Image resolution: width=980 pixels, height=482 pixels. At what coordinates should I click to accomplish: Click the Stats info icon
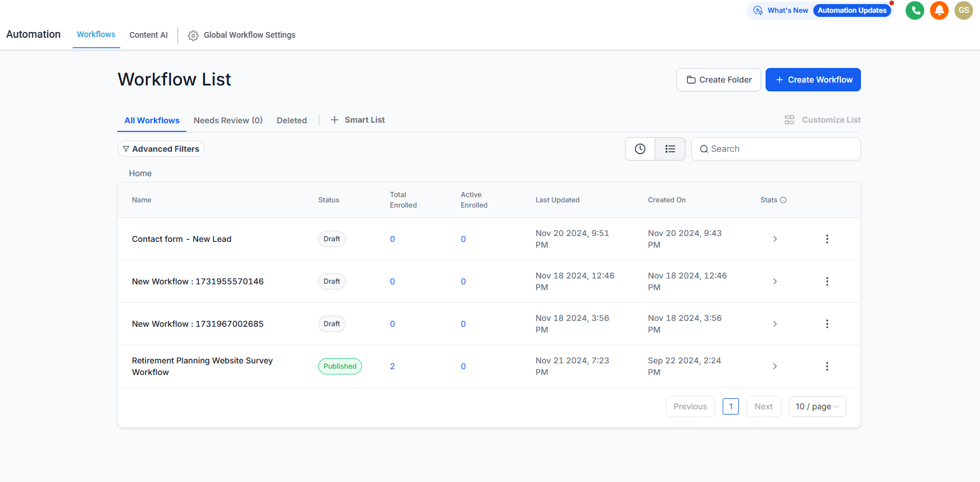783,200
